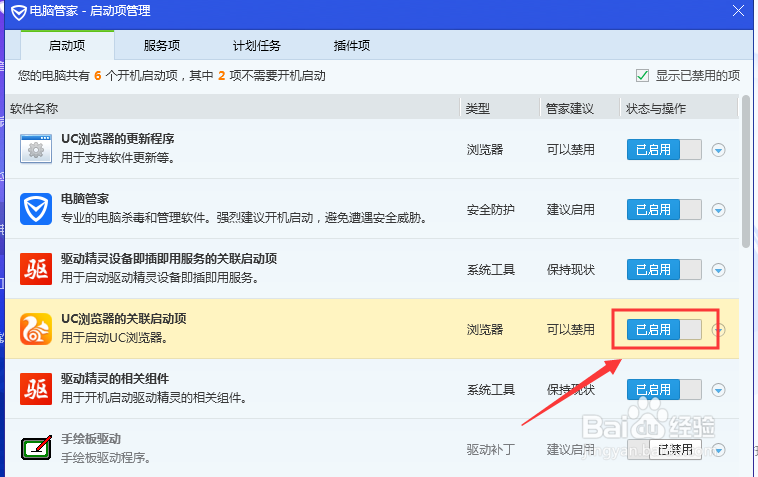Click the orange UC浏览器 squirrel icon
This screenshot has height=477, width=758.
tap(36, 329)
